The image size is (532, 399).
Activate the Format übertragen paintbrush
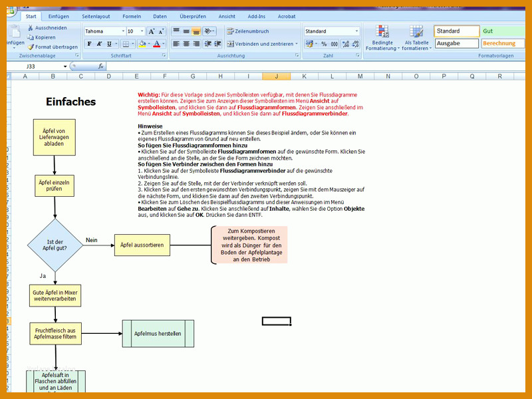click(31, 47)
